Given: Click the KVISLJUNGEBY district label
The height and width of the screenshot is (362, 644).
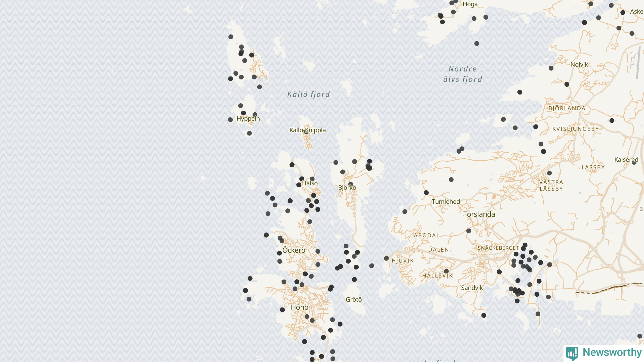Looking at the screenshot, I should [576, 129].
